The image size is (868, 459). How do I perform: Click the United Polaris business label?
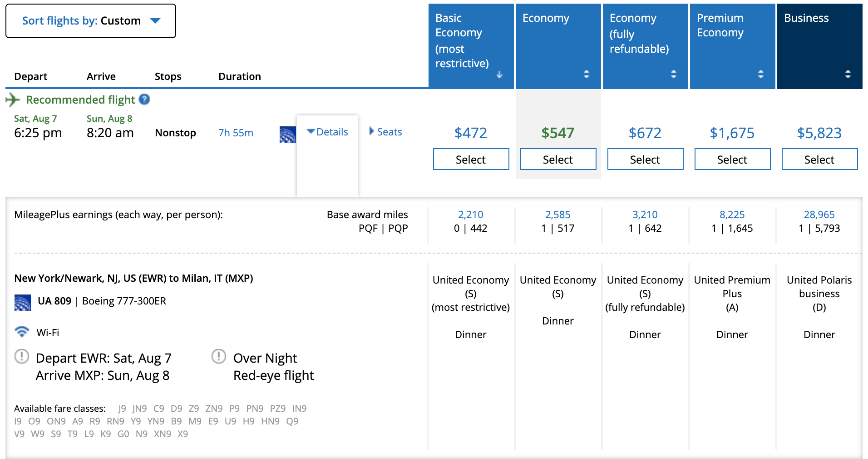click(x=819, y=287)
